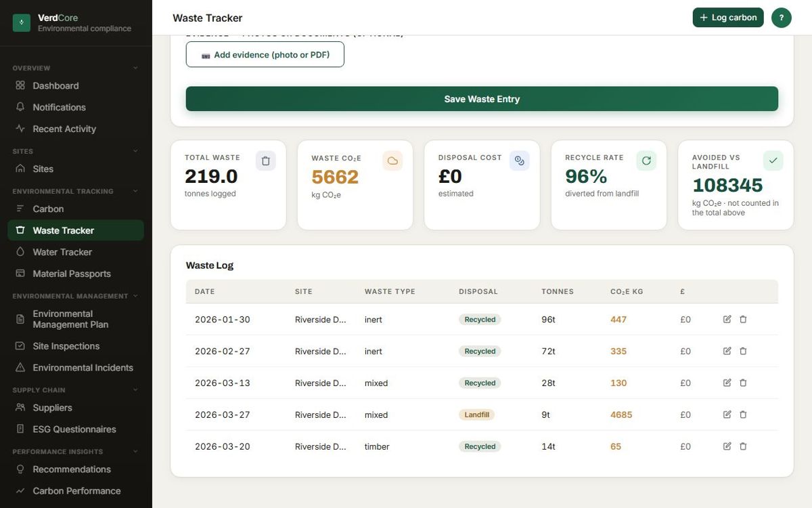The image size is (812, 508).
Task: Click the 72t tonnes cell
Action: (x=548, y=351)
